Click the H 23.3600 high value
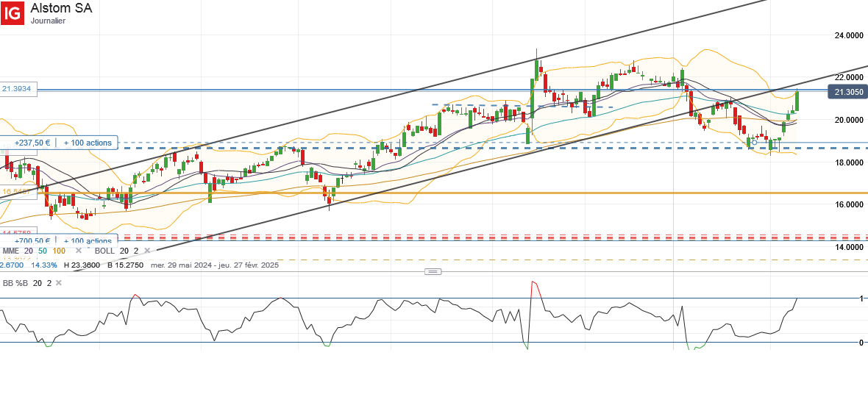The image size is (868, 397). coord(82,265)
